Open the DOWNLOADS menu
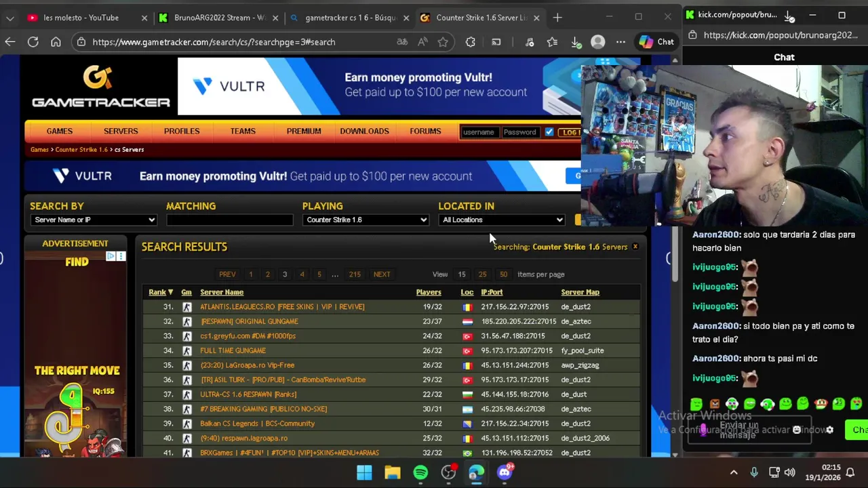The image size is (868, 488). click(x=364, y=131)
